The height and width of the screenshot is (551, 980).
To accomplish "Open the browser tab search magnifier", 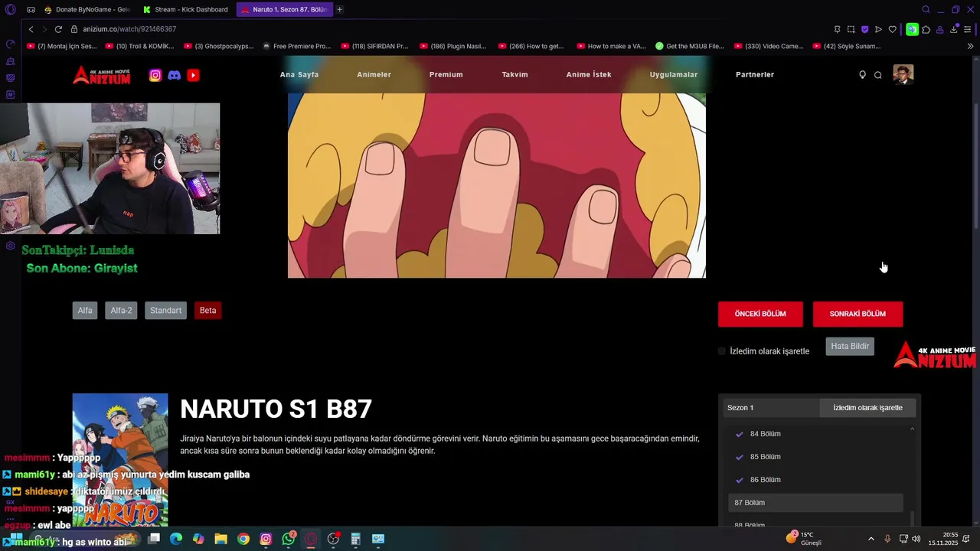I will coord(926,9).
